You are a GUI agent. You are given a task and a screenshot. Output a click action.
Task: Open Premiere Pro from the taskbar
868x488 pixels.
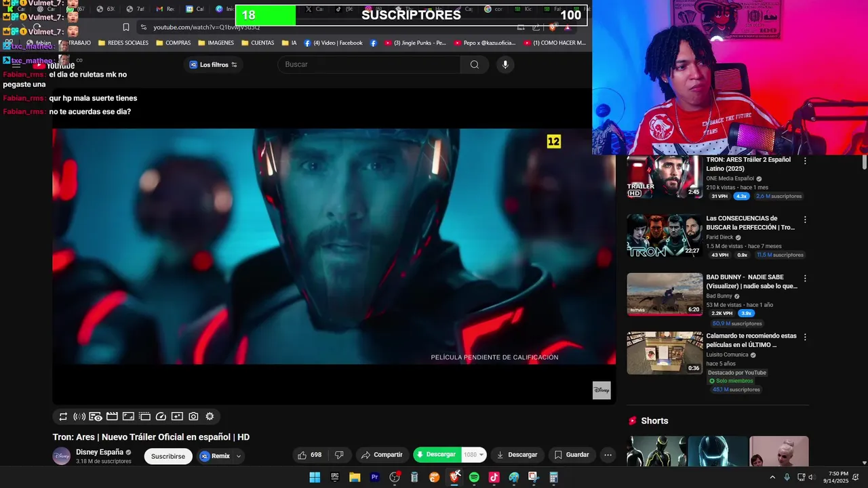coord(374,477)
